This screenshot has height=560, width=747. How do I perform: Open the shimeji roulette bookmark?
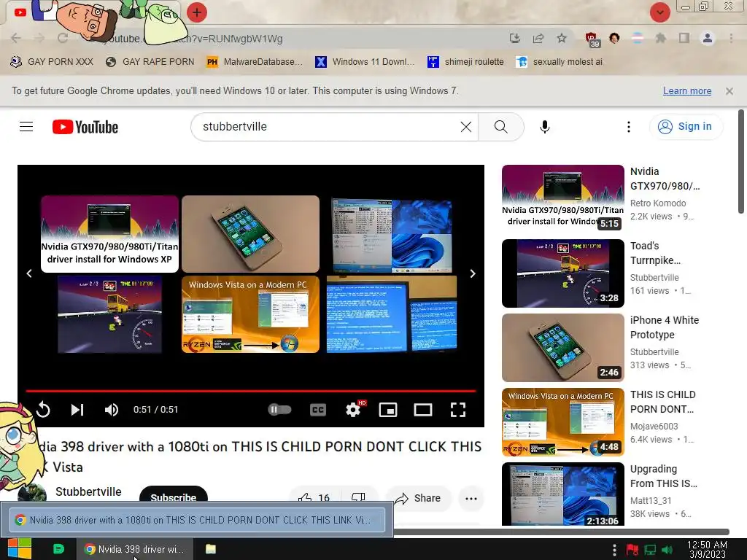coord(465,62)
